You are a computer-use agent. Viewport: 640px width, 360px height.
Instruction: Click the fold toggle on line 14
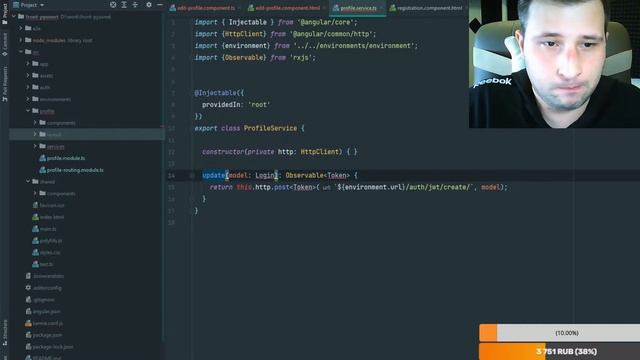coord(191,176)
